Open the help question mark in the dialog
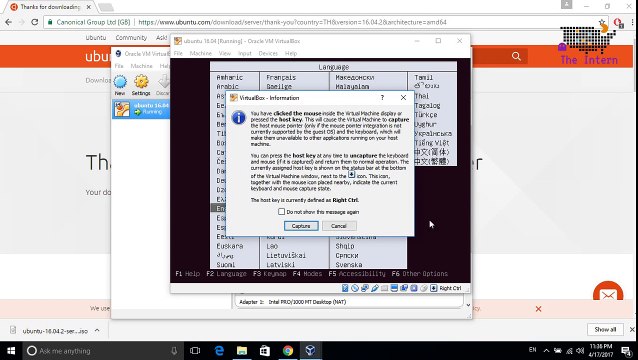Screen dimensions: 638x360 382,98
